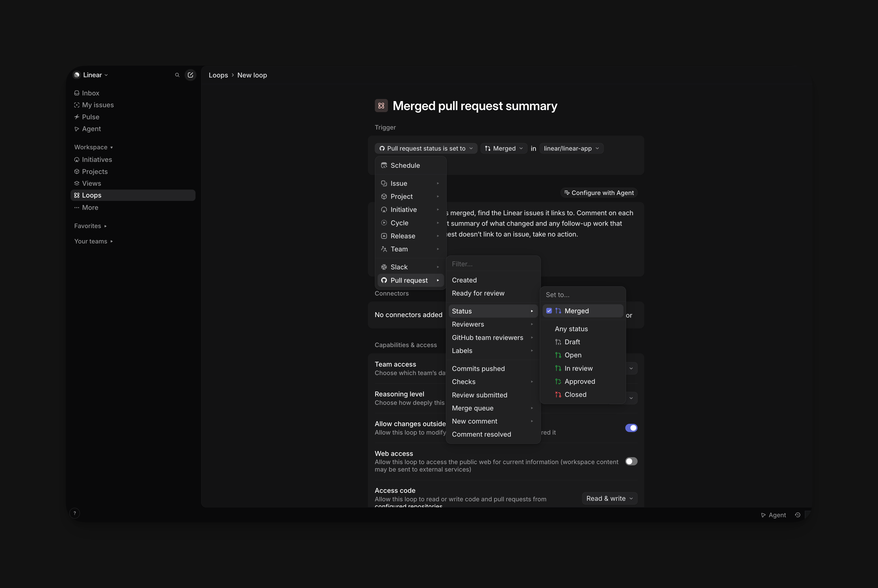Open the Slack trigger submenu

[x=410, y=267]
